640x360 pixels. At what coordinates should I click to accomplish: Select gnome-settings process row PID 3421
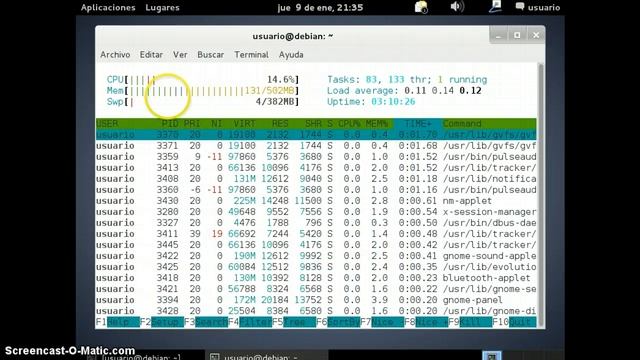pyautogui.click(x=316, y=289)
